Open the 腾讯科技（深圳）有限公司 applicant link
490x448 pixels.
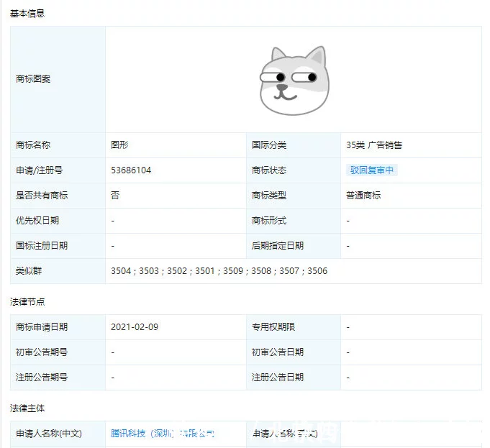point(163,434)
